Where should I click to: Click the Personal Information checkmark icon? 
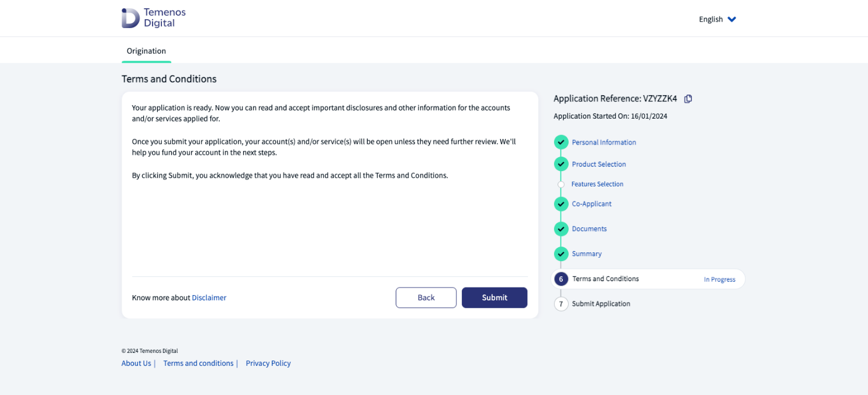[x=561, y=142]
